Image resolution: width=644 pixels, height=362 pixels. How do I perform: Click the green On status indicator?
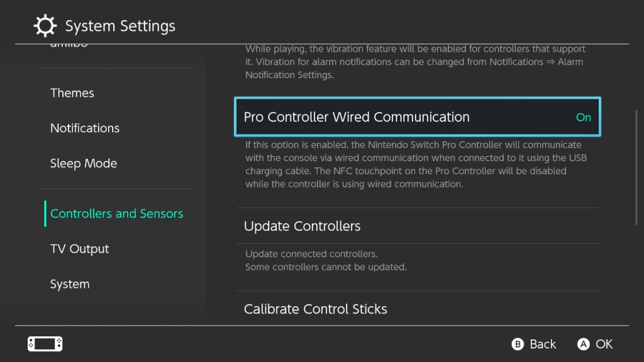click(583, 118)
